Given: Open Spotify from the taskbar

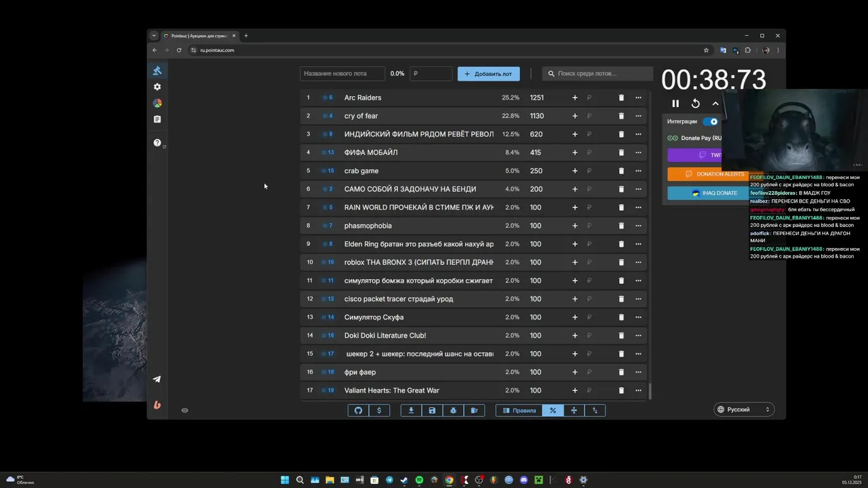Looking at the screenshot, I should (x=419, y=480).
